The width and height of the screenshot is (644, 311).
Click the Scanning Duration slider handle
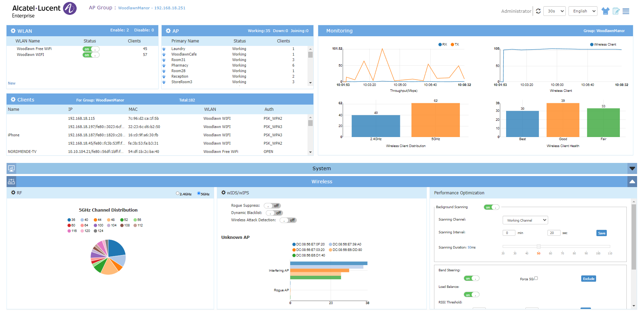539,246
